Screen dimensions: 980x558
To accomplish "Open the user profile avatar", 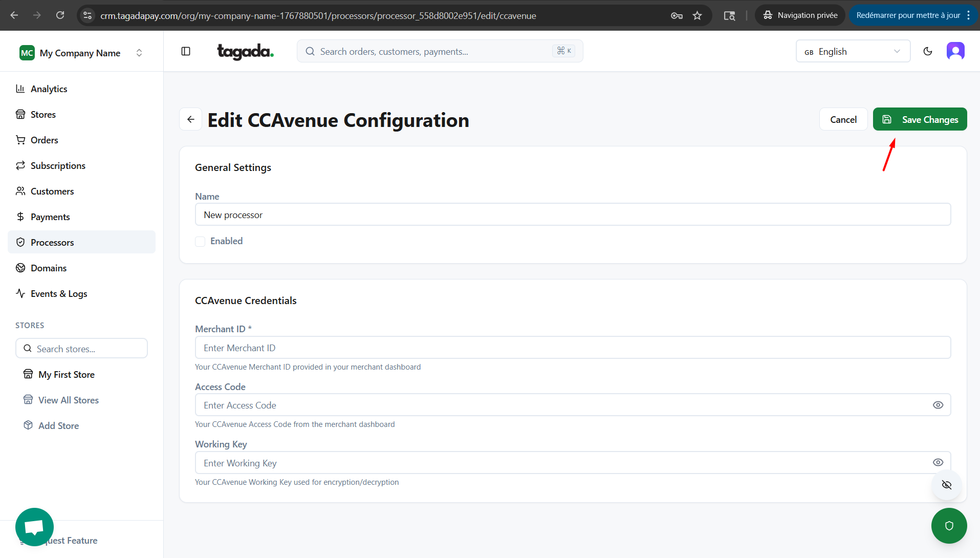I will click(x=955, y=51).
